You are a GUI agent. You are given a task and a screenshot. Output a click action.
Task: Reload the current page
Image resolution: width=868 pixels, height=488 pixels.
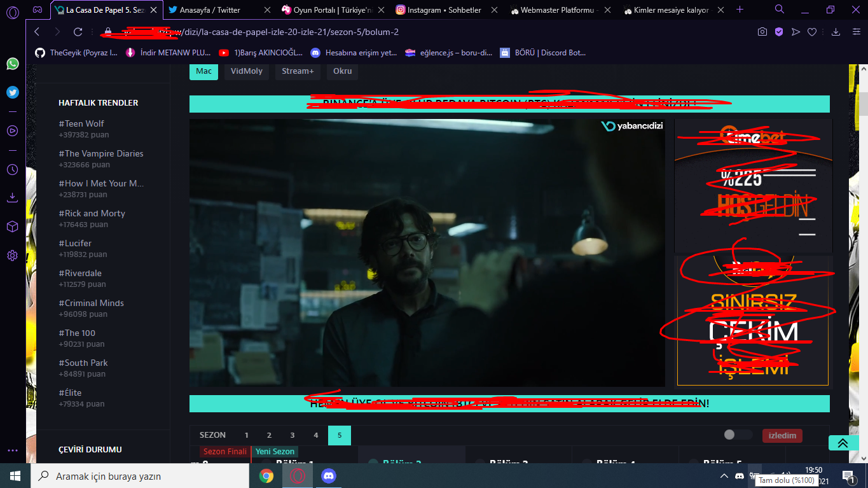click(78, 32)
